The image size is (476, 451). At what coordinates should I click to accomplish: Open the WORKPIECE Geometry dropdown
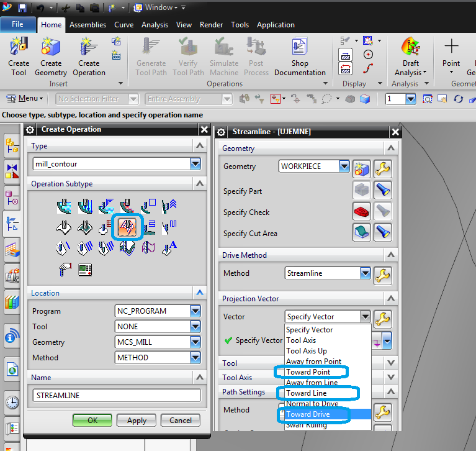[344, 166]
